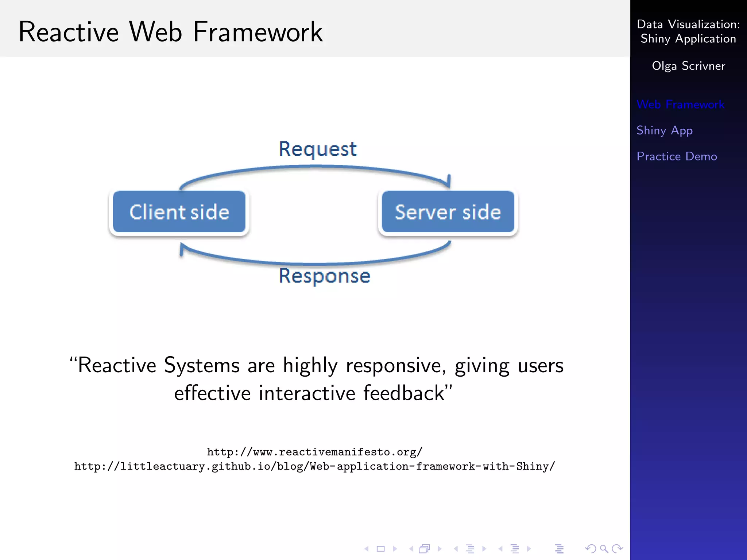Click the previous slide arrow in navigation bar
The width and height of the screenshot is (747, 560).
pyautogui.click(x=367, y=549)
